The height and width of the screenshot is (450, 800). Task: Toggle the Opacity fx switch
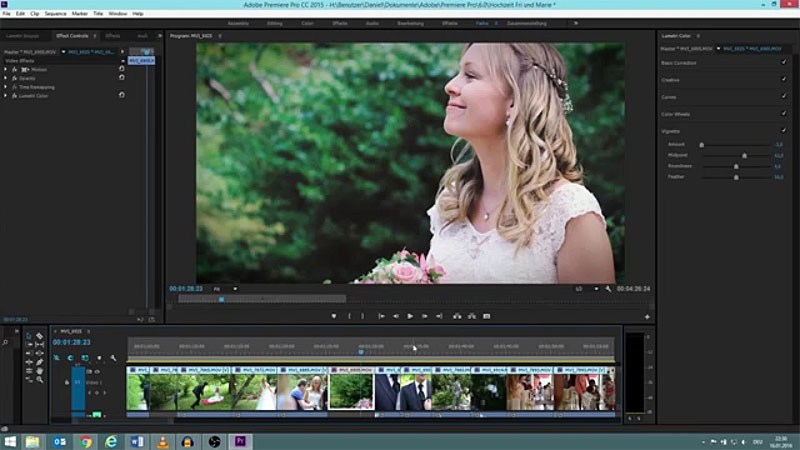click(14, 78)
